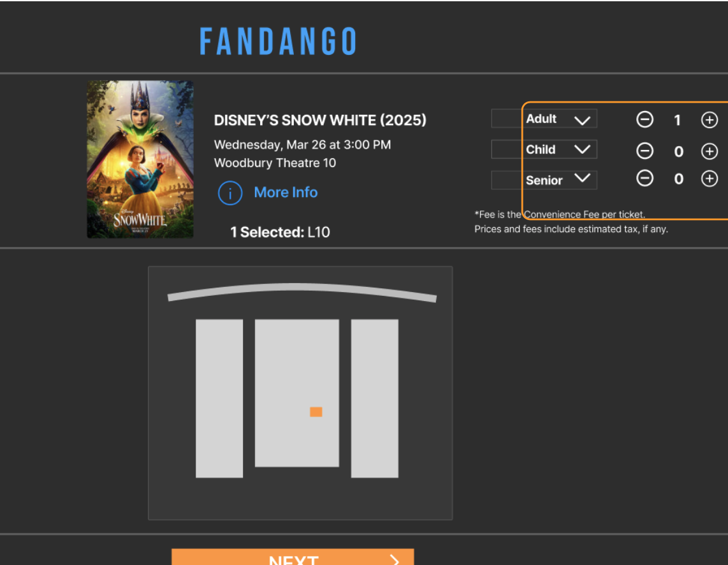The height and width of the screenshot is (565, 728).
Task: Click the info icon beside More Info
Action: point(229,192)
